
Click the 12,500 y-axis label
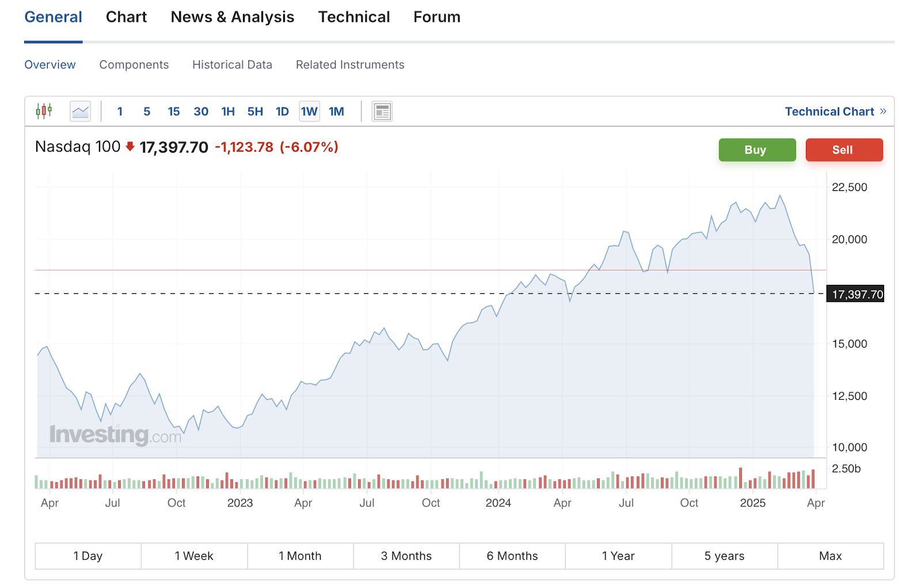850,396
